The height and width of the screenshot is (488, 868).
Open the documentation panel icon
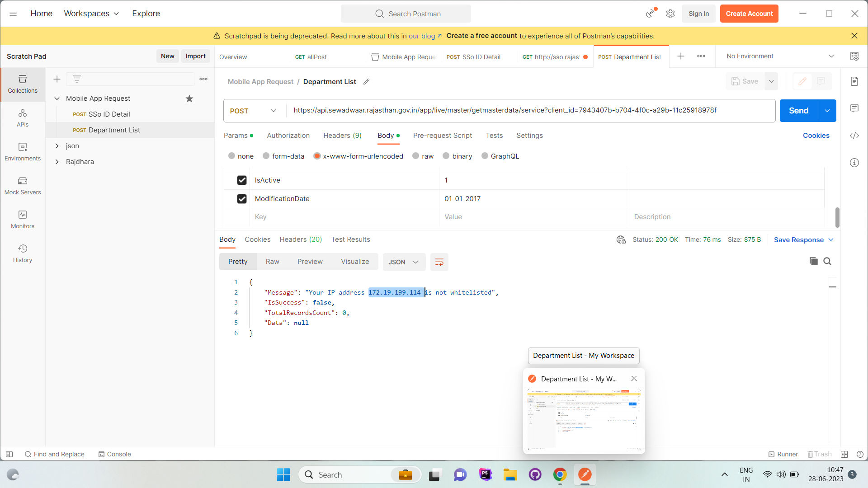click(x=854, y=81)
